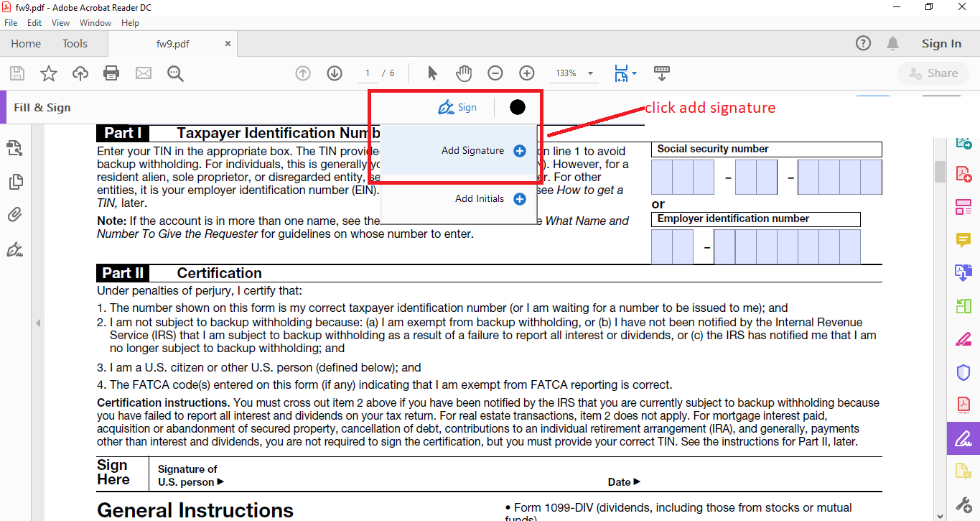Image resolution: width=980 pixels, height=521 pixels.
Task: Open the Comment sticky note tool
Action: [963, 240]
